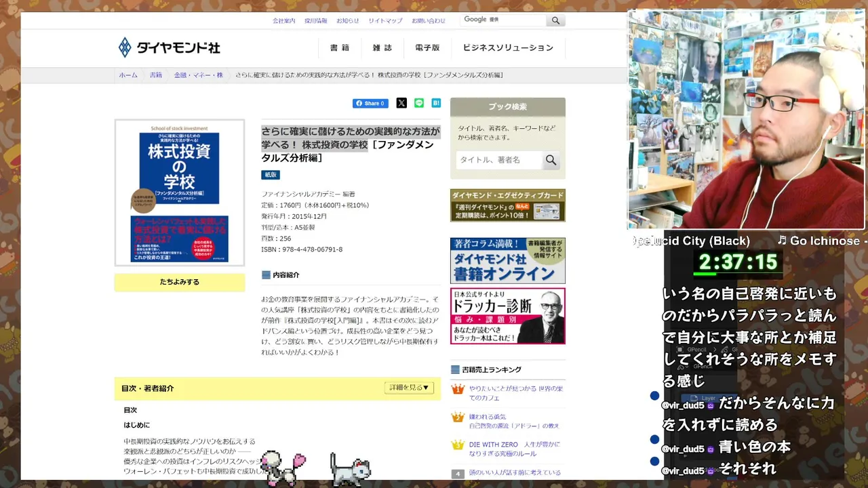The width and height of the screenshot is (868, 488).
Task: Click ファイナンシャルアカデミー 編著 author text
Action: [309, 194]
